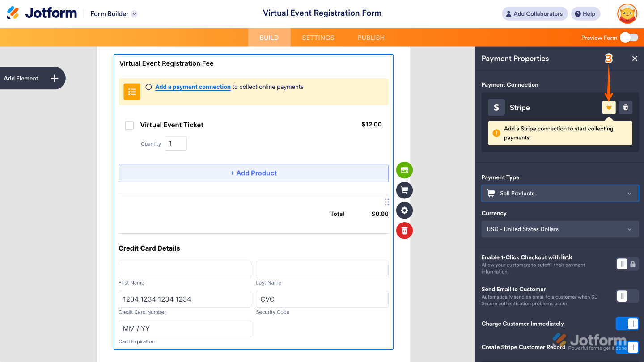Viewport: 644px width, 362px height.
Task: Click the yellow payment list icon in the form
Action: (131, 92)
